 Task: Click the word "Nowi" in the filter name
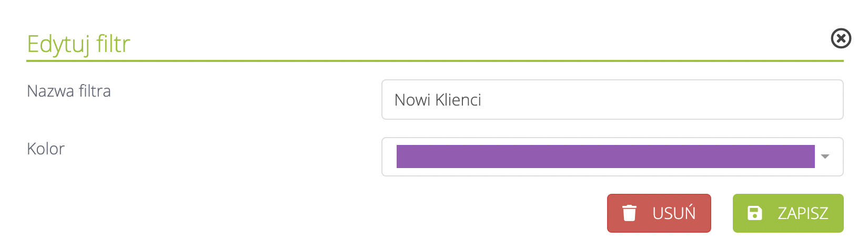[412, 100]
